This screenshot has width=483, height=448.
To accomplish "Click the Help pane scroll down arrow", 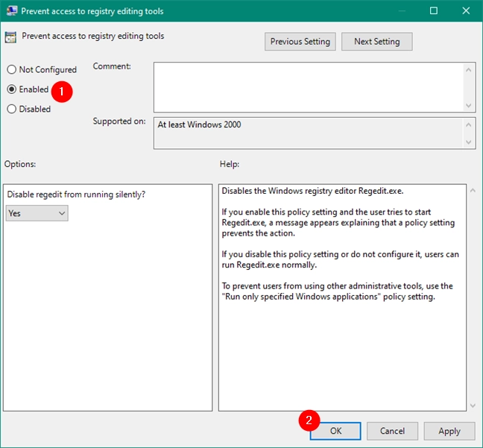I will (473, 406).
